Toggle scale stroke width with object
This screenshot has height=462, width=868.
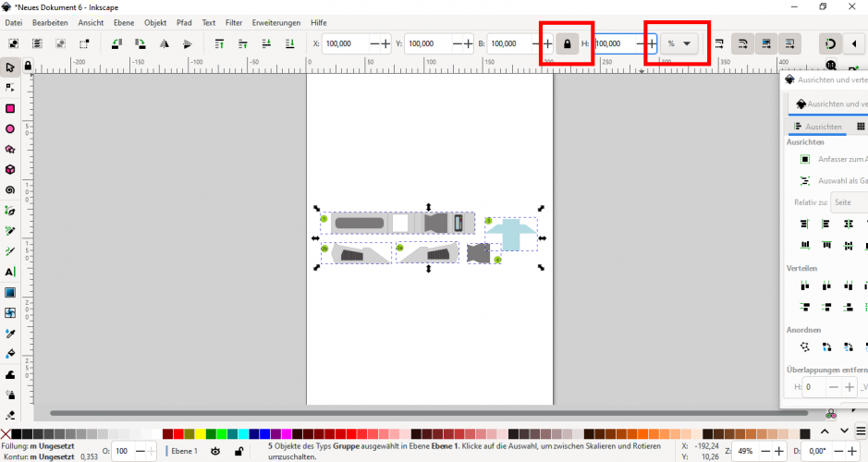tap(719, 43)
